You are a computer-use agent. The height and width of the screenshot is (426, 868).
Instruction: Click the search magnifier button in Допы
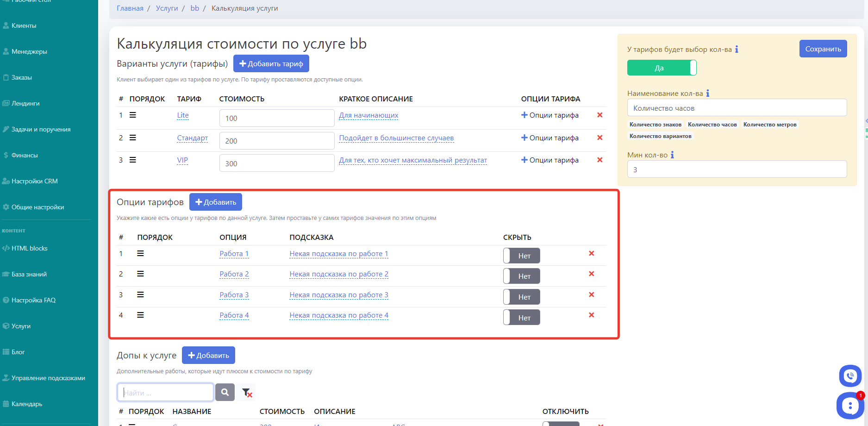[225, 392]
